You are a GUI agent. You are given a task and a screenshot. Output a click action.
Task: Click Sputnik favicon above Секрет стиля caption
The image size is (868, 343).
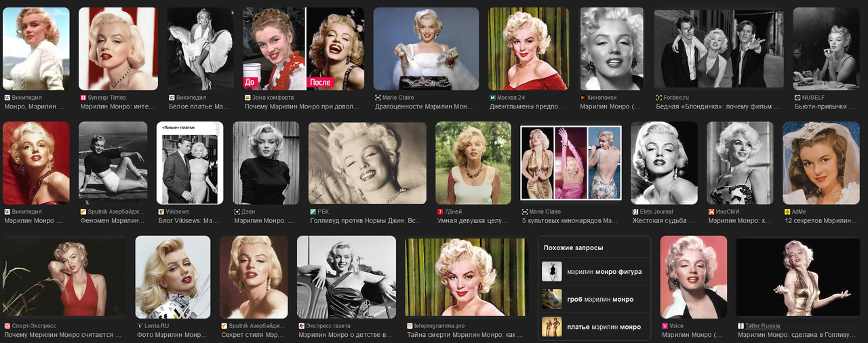pos(224,326)
